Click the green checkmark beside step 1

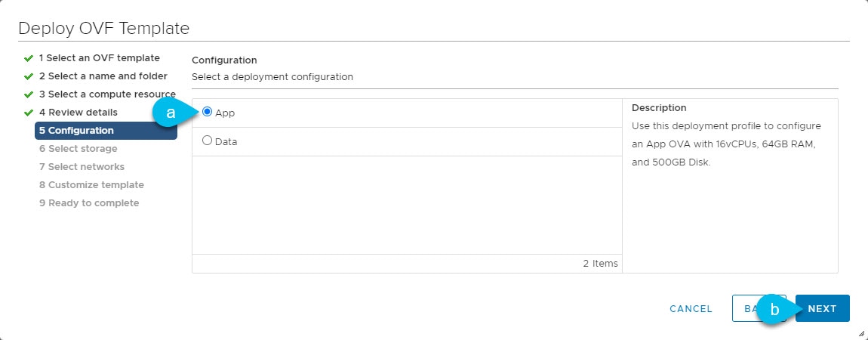29,59
